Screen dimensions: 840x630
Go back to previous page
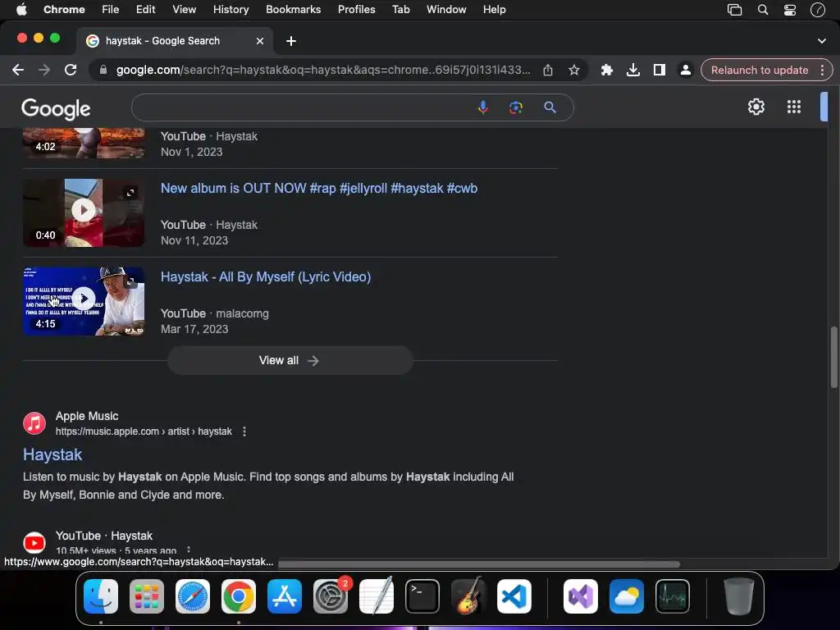(x=18, y=71)
